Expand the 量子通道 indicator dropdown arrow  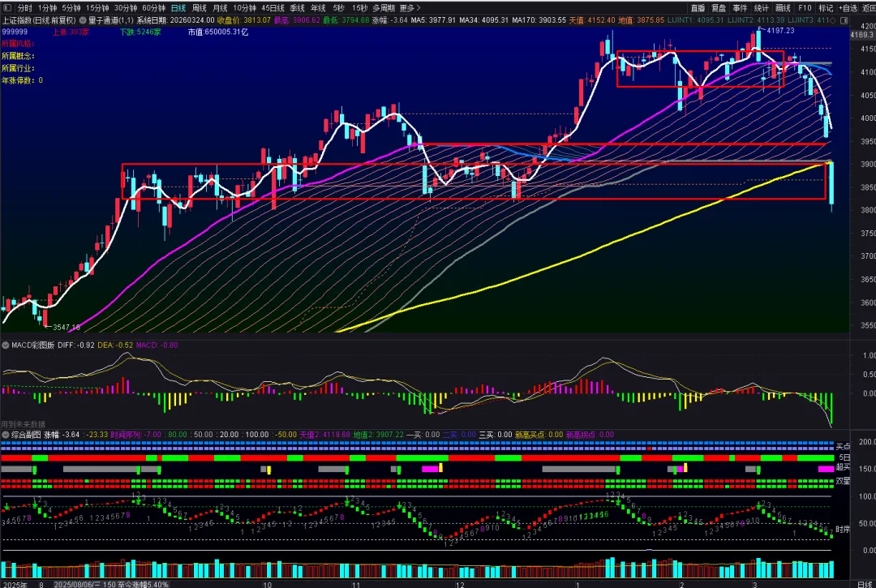pyautogui.click(x=83, y=20)
